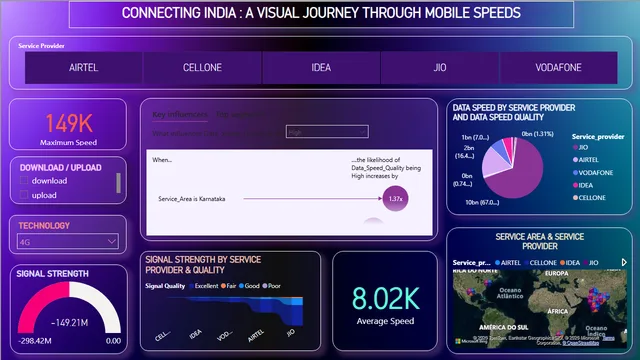Click the 2bn (16.4...) pie label

pos(465,152)
